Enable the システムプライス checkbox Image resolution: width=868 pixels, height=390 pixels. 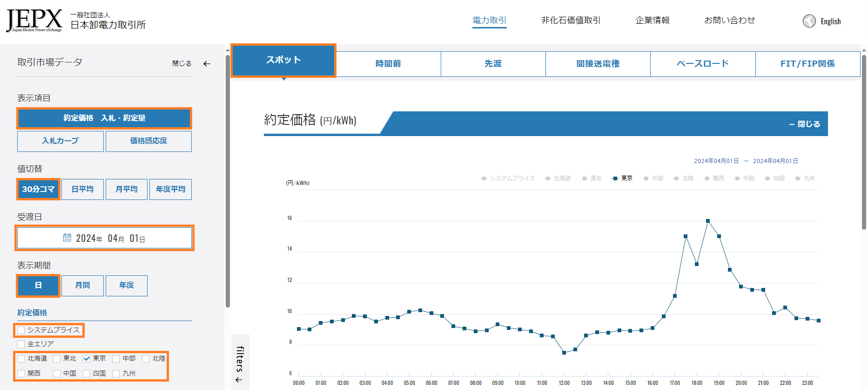pos(21,330)
